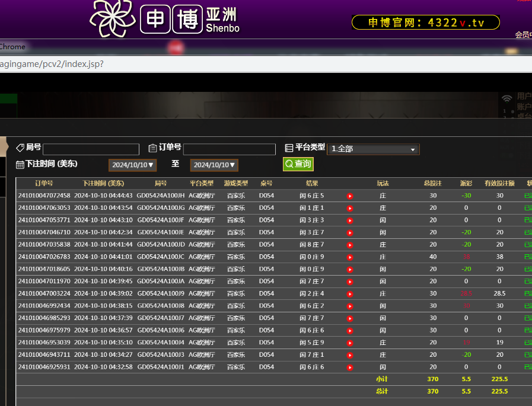Screen dimensions: 532x406
Task: Play replay of round GD05424A100JF
Action: (350, 220)
